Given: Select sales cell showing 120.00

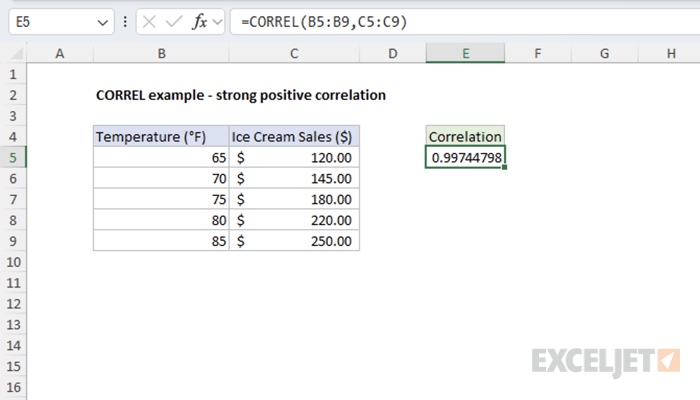Looking at the screenshot, I should point(294,158).
